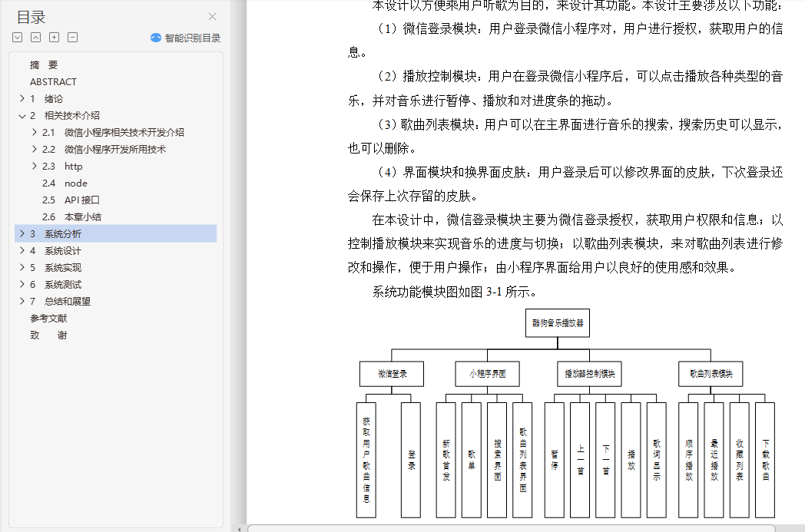Expand the 4 系统设计 chapter chevron

pyautogui.click(x=22, y=250)
